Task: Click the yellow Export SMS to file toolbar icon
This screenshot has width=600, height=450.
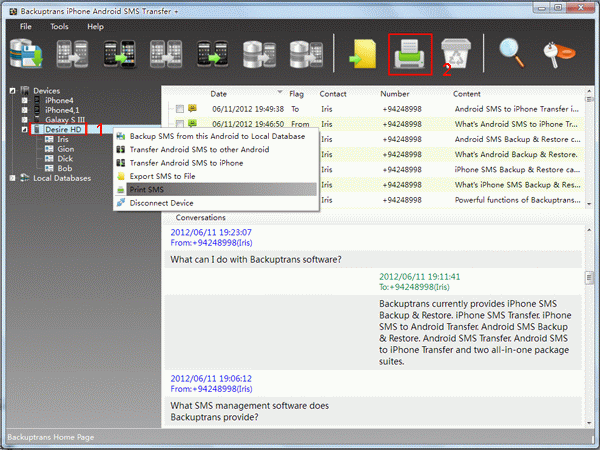Action: (363, 54)
